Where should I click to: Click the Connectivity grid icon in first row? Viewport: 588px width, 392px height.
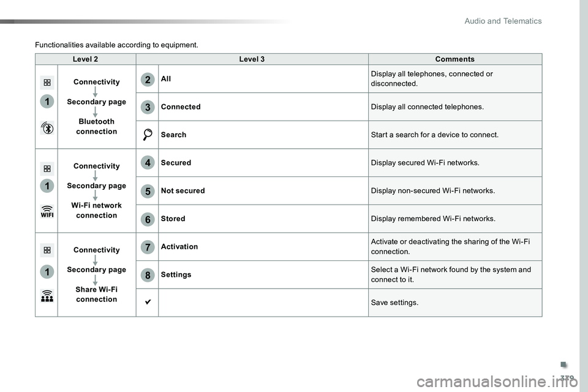pyautogui.click(x=47, y=83)
